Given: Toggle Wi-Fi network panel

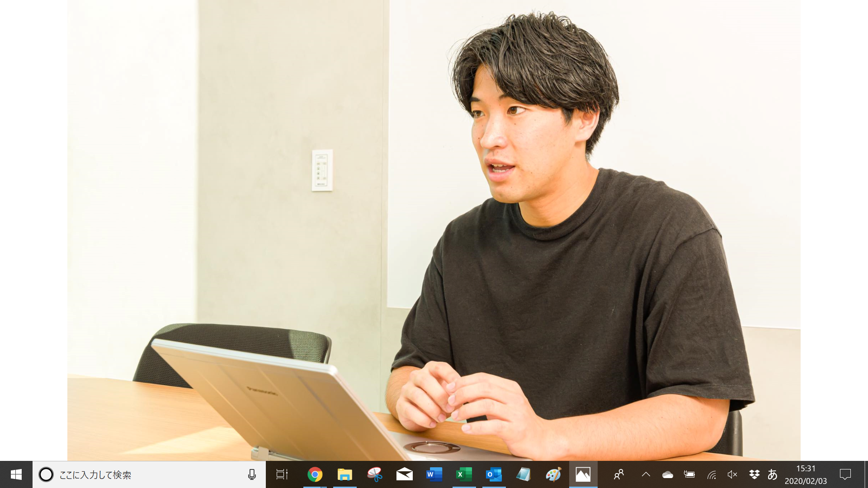Looking at the screenshot, I should [712, 474].
